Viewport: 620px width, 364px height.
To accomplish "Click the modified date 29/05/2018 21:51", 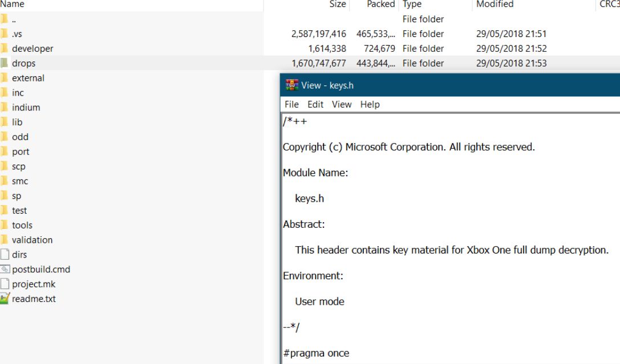I will click(511, 34).
